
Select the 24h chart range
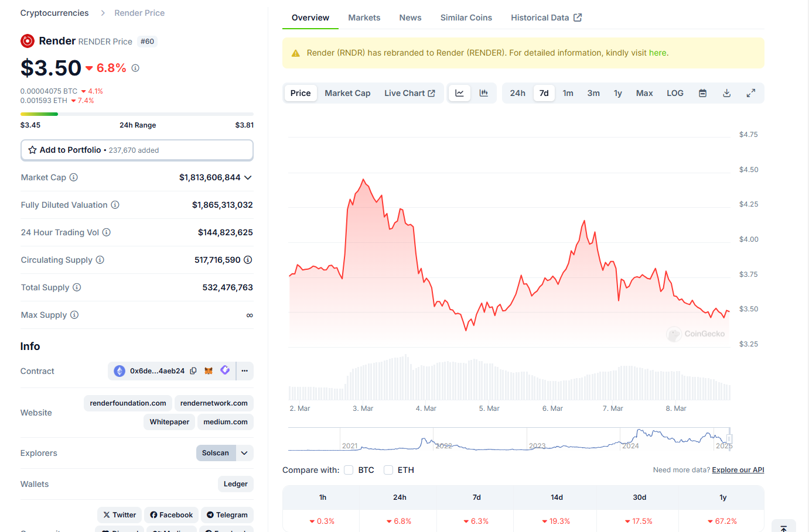pyautogui.click(x=518, y=93)
